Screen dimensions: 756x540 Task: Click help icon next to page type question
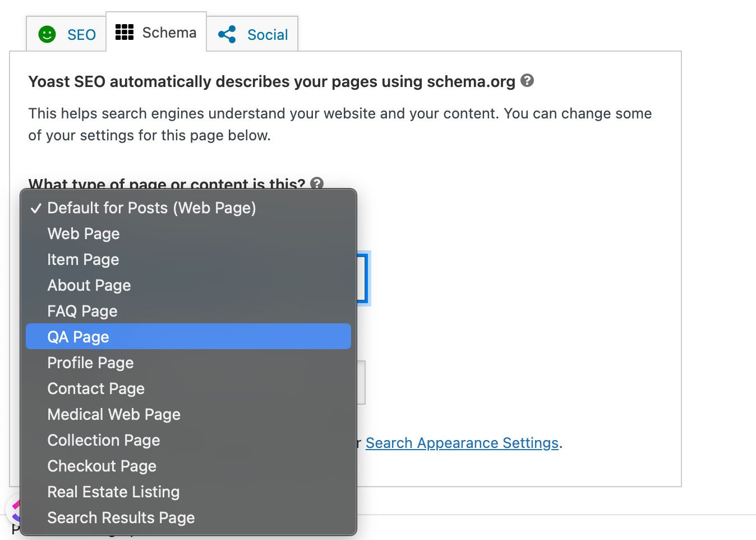click(317, 183)
